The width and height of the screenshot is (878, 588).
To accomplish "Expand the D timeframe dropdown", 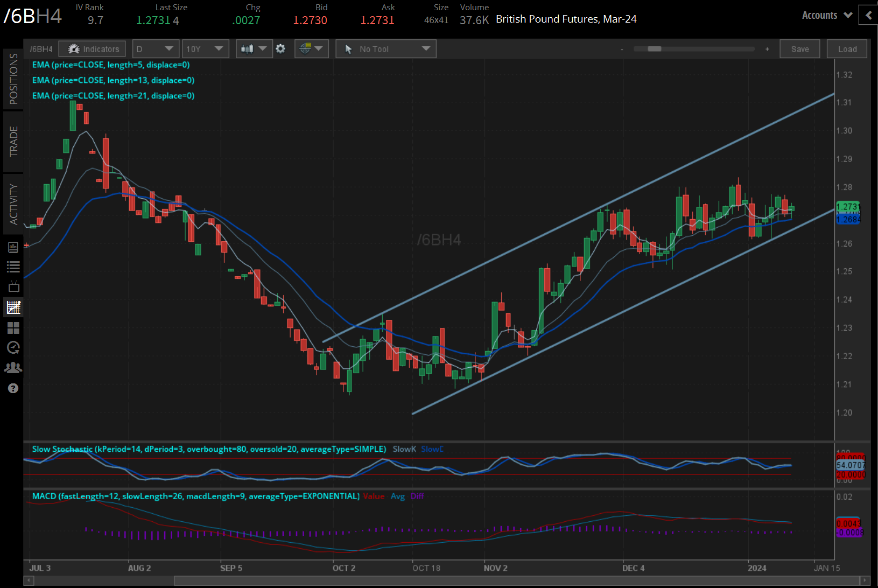I will pyautogui.click(x=156, y=49).
